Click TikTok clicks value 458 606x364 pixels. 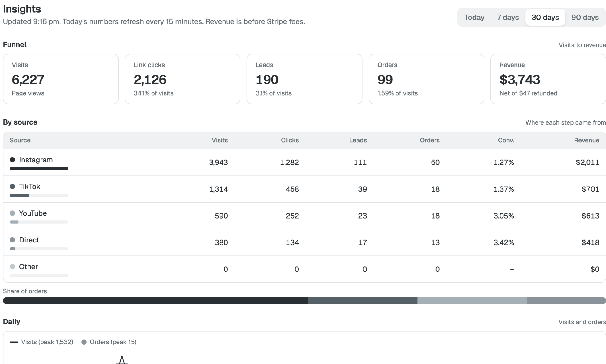pos(292,189)
